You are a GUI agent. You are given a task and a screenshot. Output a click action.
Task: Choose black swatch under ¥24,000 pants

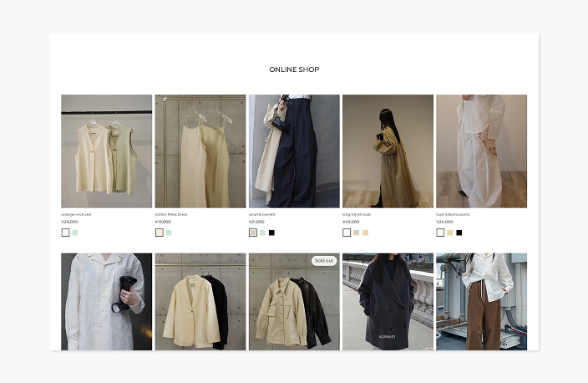(459, 232)
